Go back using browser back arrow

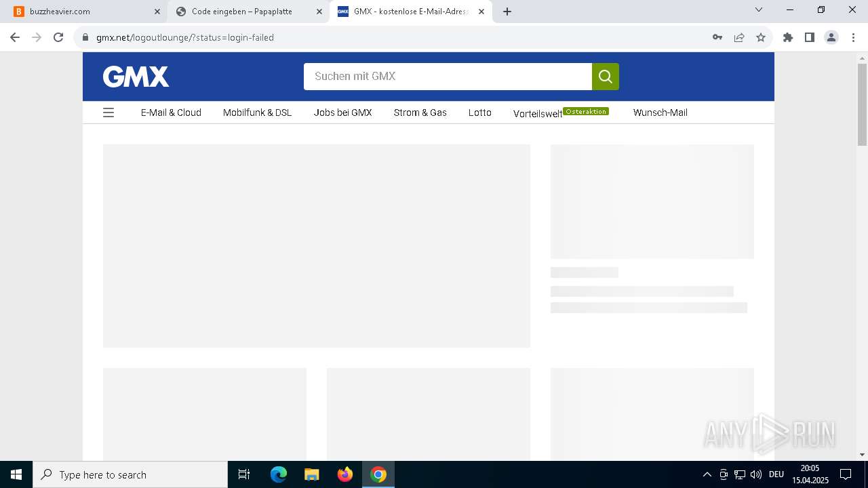15,37
